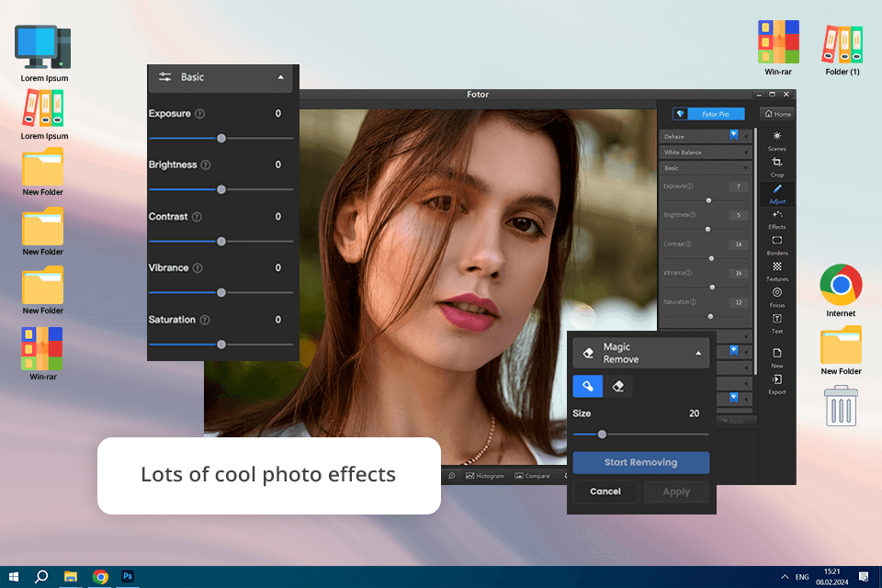
Task: Select the Magic Remove brush mode
Action: pyautogui.click(x=588, y=387)
